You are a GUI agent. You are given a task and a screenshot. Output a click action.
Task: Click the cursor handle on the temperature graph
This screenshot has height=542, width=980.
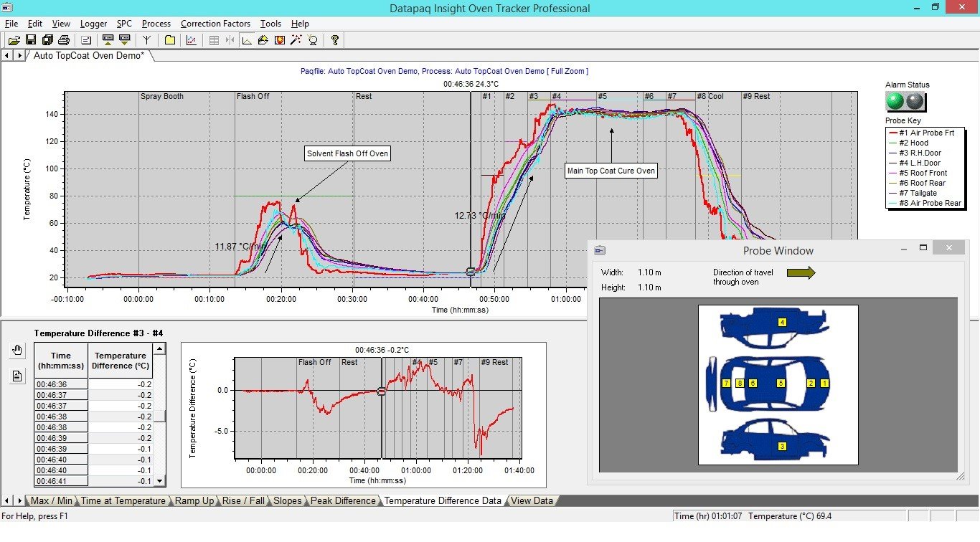point(471,272)
